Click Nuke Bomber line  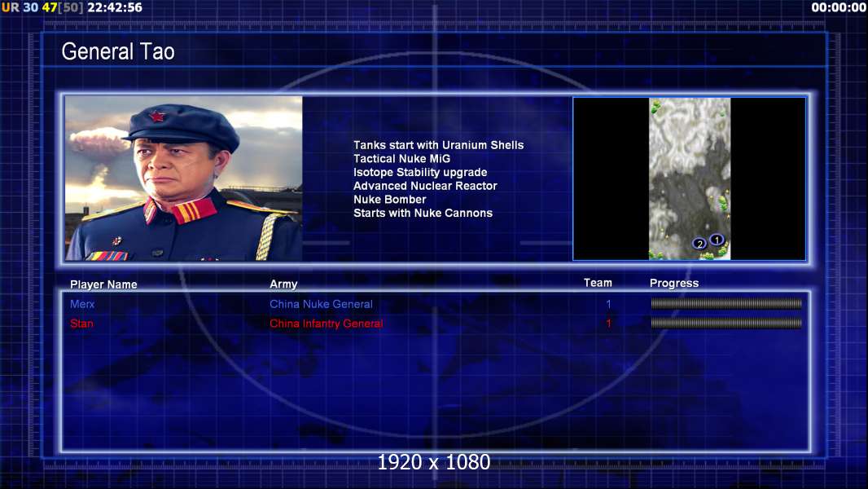(390, 200)
